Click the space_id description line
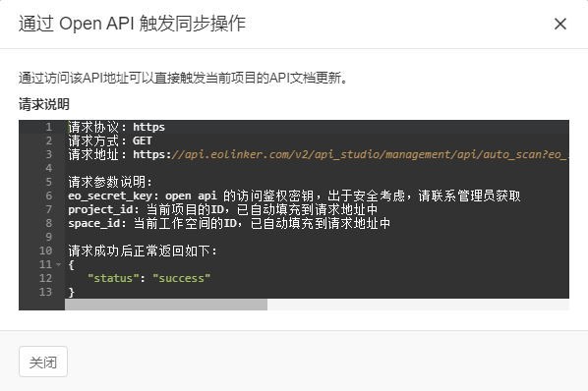588x391 pixels. [229, 223]
